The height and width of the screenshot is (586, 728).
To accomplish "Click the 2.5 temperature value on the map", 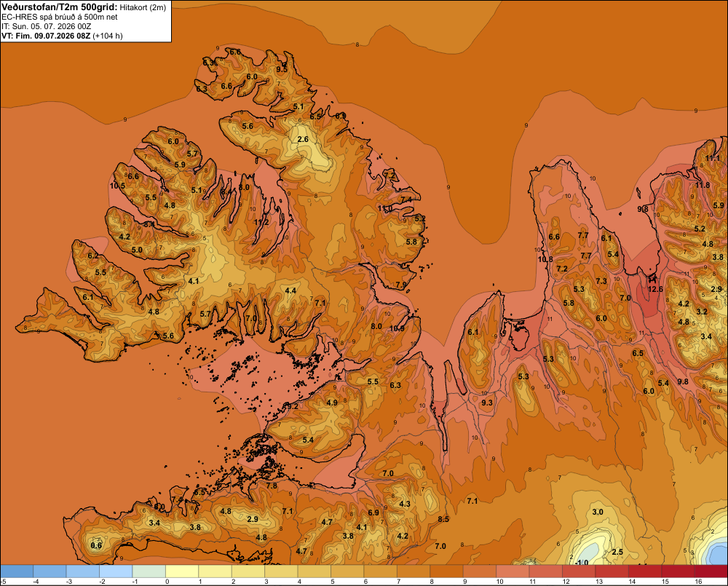I will coord(617,552).
